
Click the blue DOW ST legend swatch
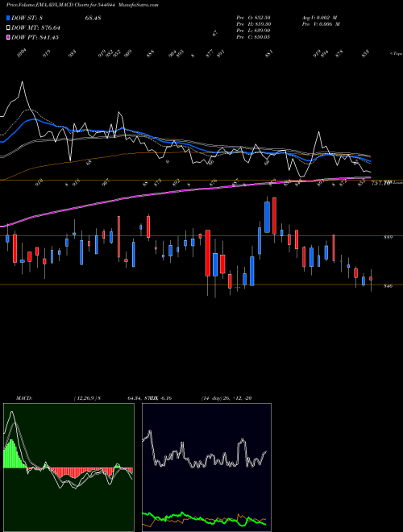(x=9, y=18)
